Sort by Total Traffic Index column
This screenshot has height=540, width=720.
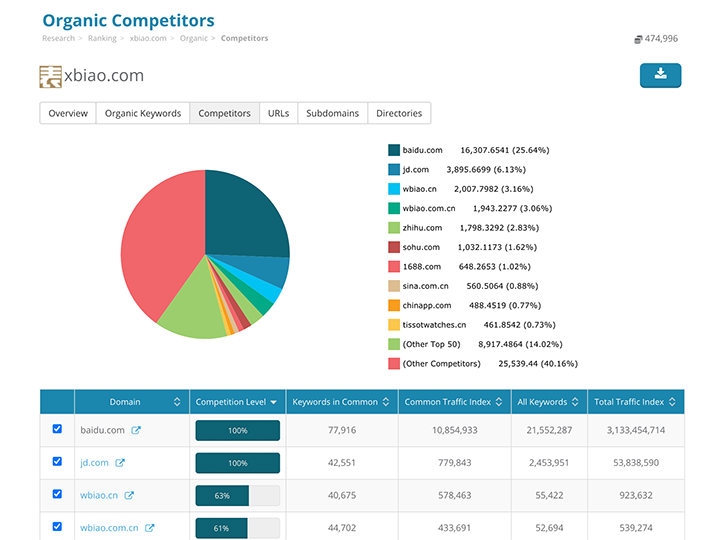636,402
